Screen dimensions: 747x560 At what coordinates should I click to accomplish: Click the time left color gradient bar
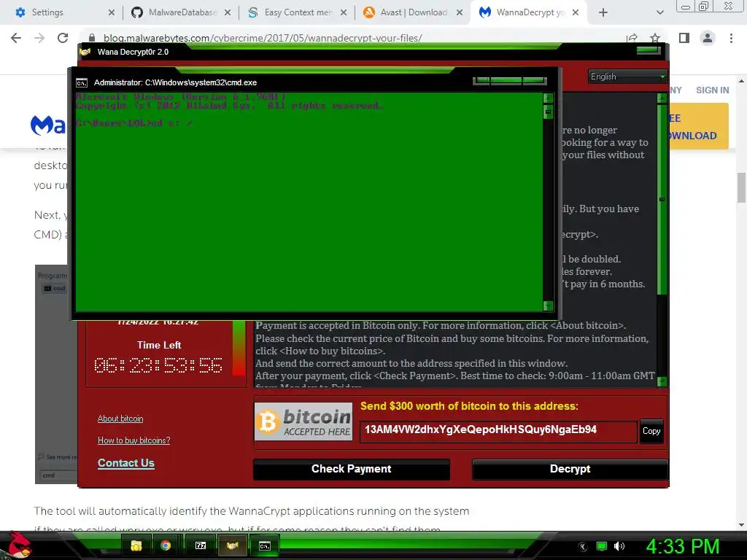239,348
